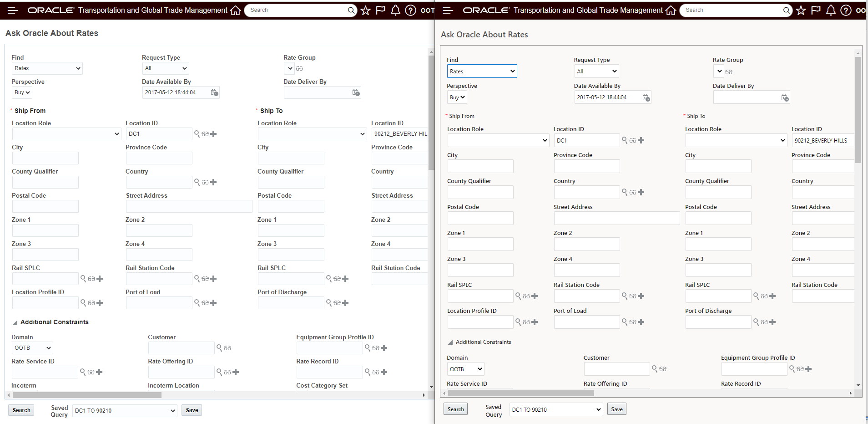
Task: Open Rate Group dropdown in left window
Action: (x=289, y=68)
